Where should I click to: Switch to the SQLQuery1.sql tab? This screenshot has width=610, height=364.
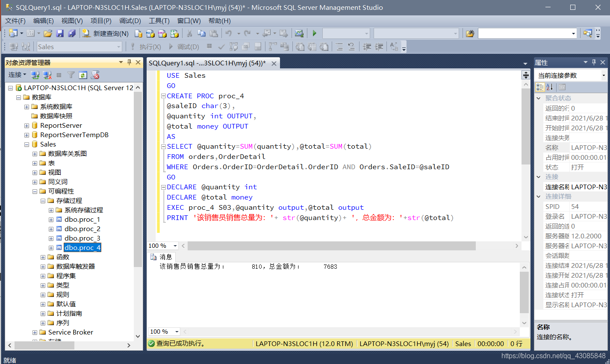(207, 63)
